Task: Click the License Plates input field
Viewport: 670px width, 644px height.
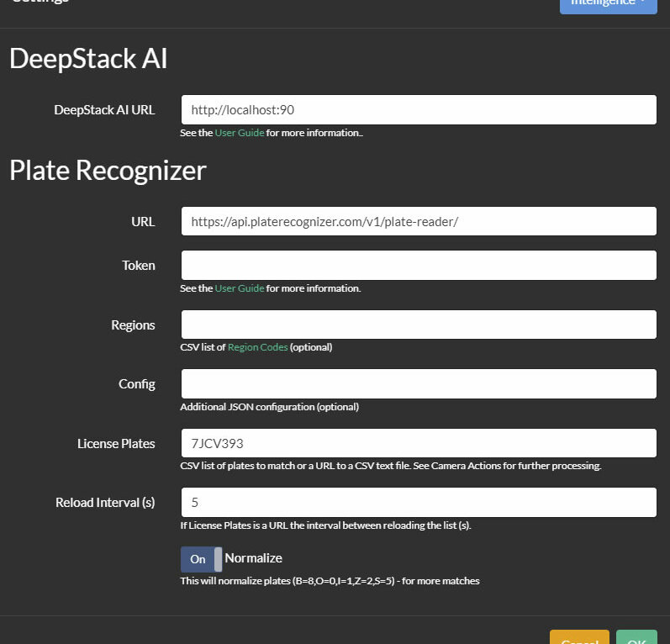Action: (x=419, y=443)
